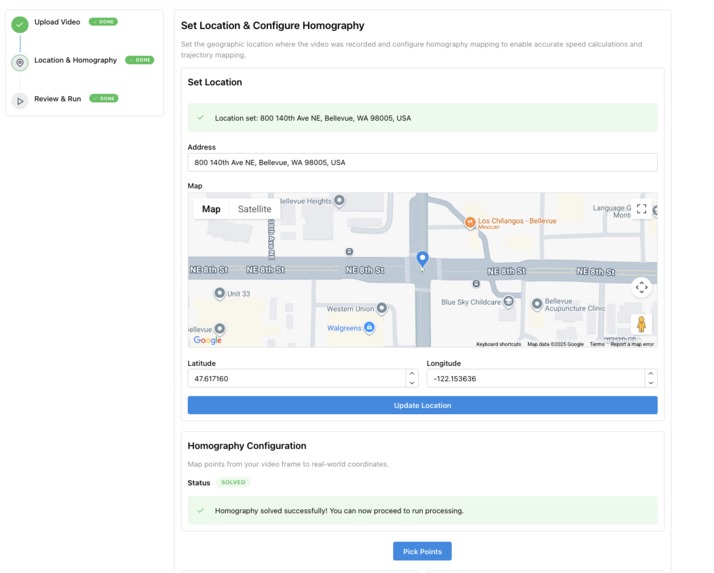Image resolution: width=714 pixels, height=573 pixels.
Task: Click the Los Chilangos restaurant marker
Action: 469,223
